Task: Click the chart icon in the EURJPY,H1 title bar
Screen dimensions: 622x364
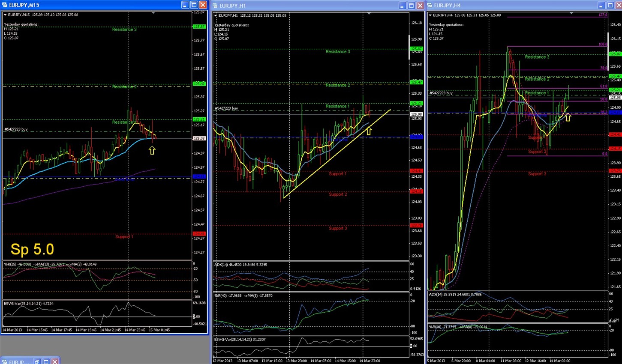Action: [215, 6]
